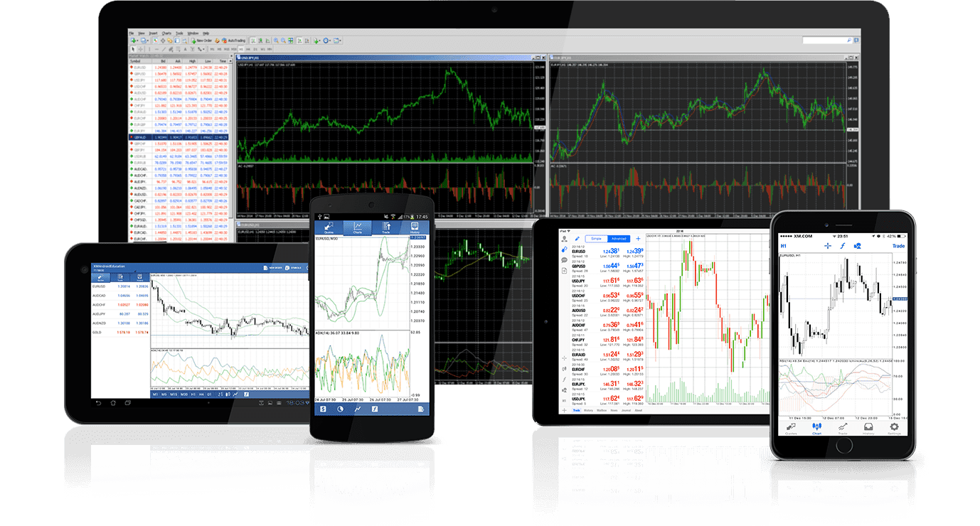The height and width of the screenshot is (526, 980).
Task: Select D1 timeframe on Android tablet
Action: click(209, 394)
